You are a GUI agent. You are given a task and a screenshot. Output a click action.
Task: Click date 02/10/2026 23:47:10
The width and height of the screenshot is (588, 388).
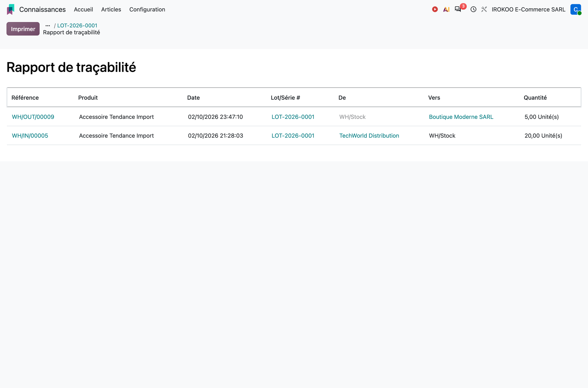pos(216,117)
